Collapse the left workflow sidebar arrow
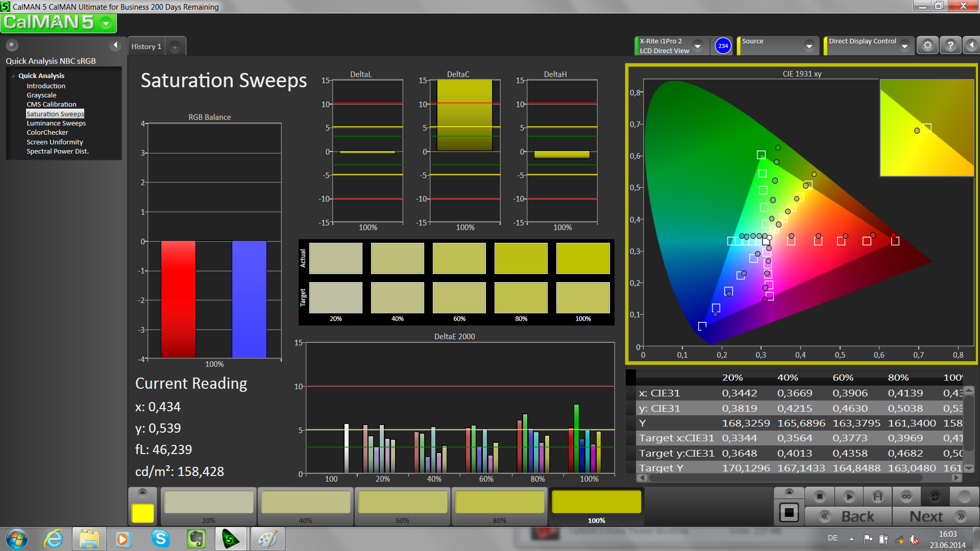The image size is (980, 551). coord(115,45)
